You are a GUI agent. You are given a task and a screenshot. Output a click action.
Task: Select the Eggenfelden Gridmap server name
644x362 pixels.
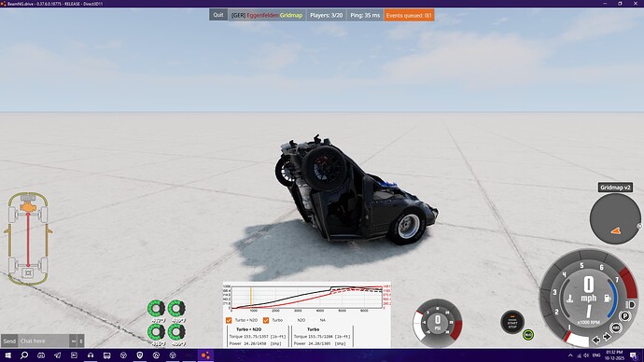pyautogui.click(x=267, y=15)
